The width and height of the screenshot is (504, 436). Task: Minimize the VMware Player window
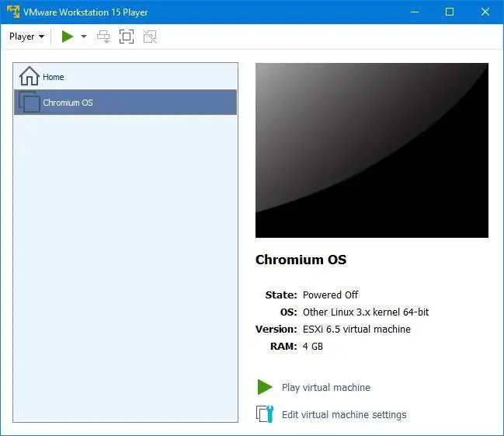(415, 12)
